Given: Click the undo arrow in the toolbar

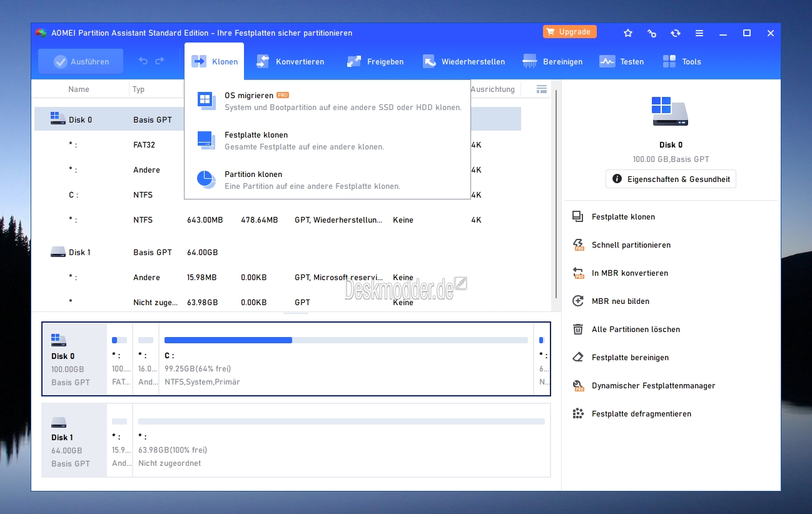Looking at the screenshot, I should pyautogui.click(x=143, y=61).
